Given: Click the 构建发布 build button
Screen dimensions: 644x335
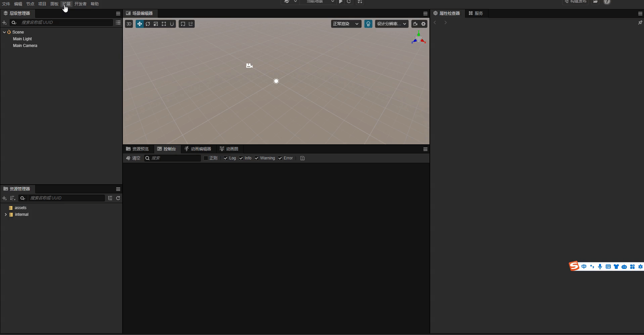Looking at the screenshot, I should [x=576, y=2].
